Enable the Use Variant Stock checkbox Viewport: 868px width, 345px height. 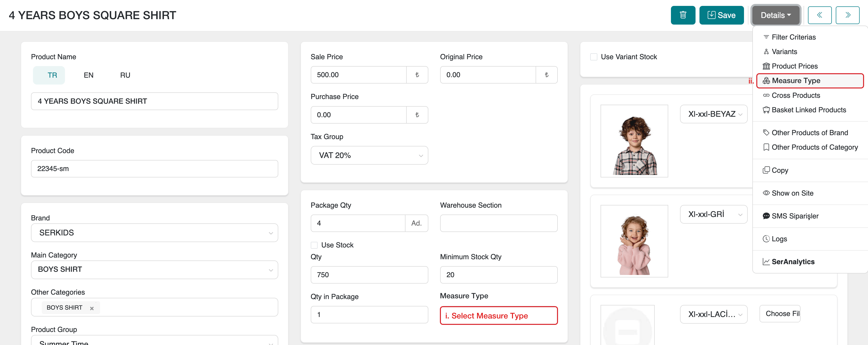pos(594,57)
